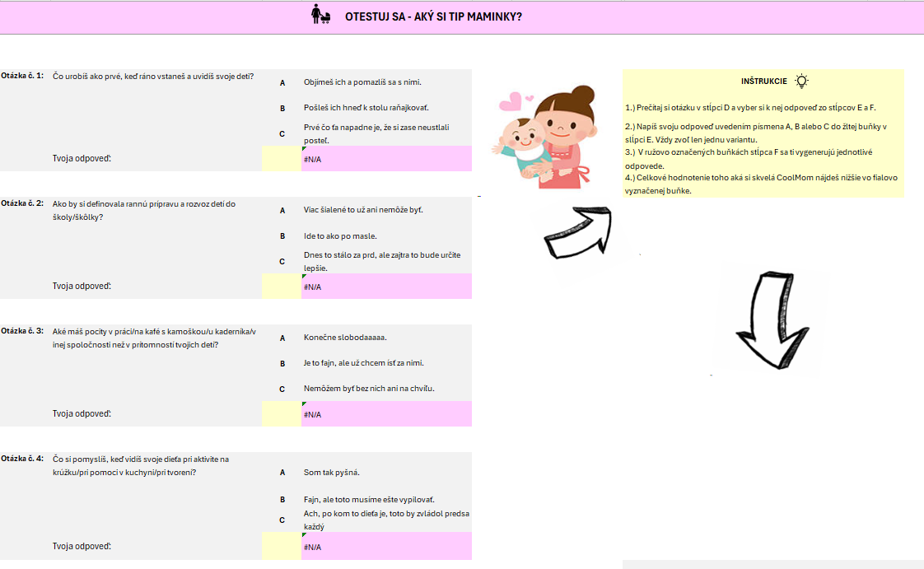
Task: Select the yellow answer cell for Otázka č. 3
Action: click(281, 413)
